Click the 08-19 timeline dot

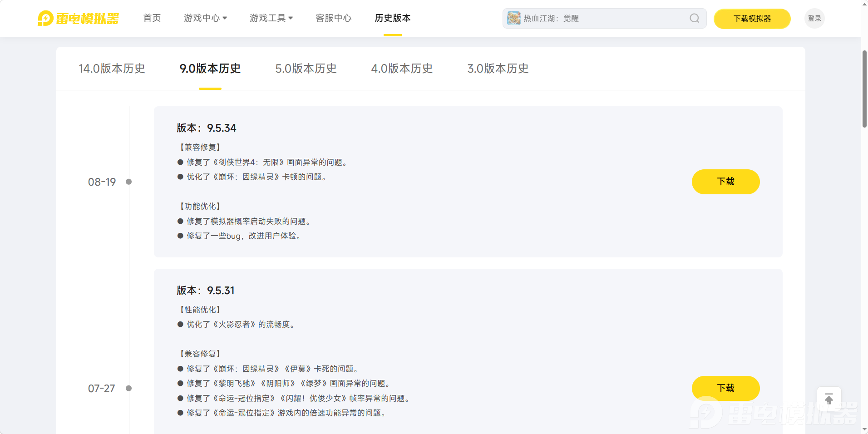coord(129,182)
